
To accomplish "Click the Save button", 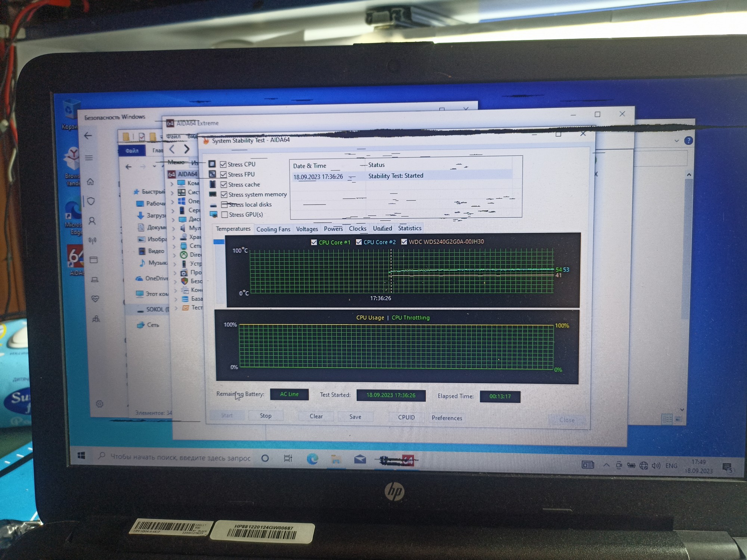I will (x=355, y=417).
